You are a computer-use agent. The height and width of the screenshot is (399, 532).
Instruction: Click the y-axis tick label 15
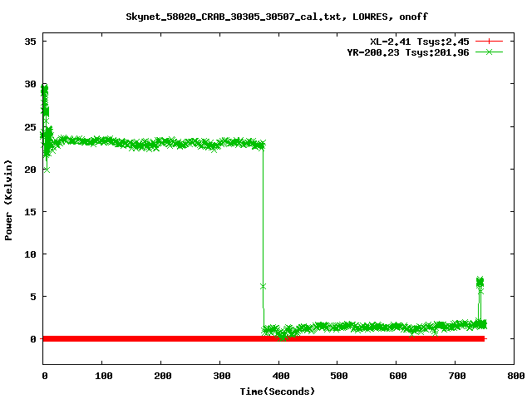click(30, 212)
